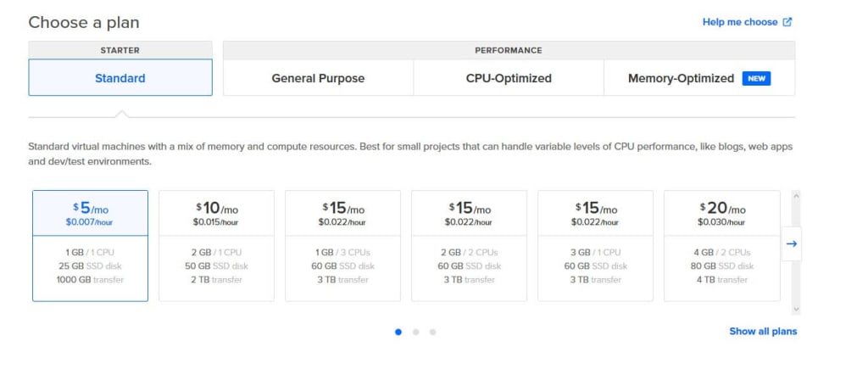Click the right arrow to see more plans
868x369 pixels.
(x=791, y=244)
